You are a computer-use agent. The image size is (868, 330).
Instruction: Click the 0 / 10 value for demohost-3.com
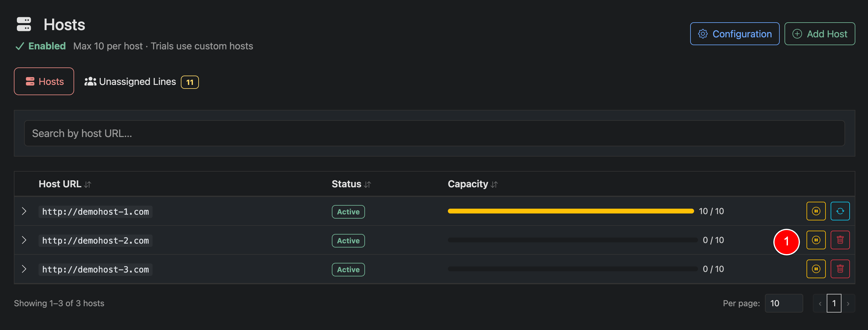(x=713, y=269)
